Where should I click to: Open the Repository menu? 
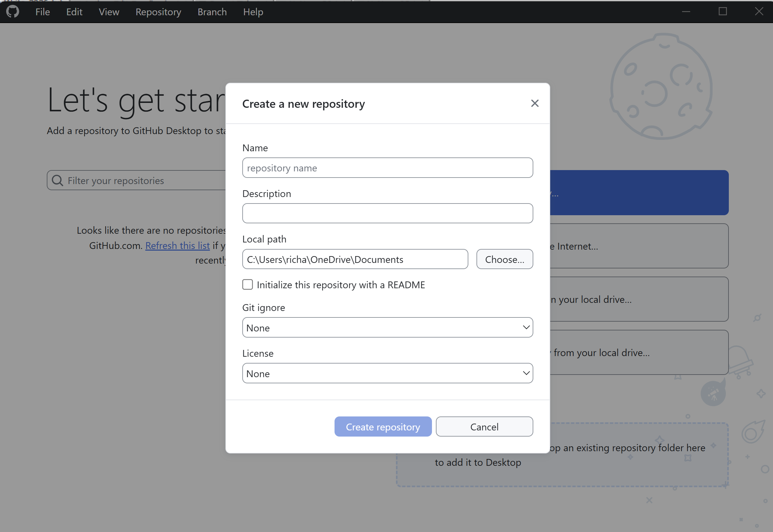pyautogui.click(x=158, y=12)
